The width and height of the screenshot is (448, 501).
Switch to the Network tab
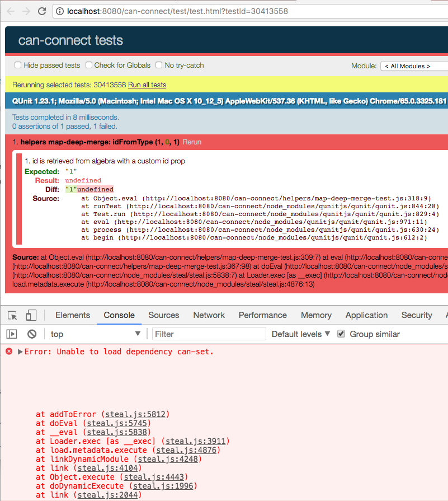[209, 315]
